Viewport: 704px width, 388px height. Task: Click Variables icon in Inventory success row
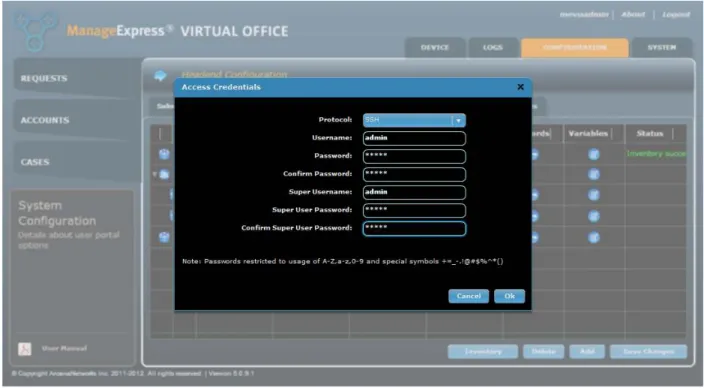[594, 154]
